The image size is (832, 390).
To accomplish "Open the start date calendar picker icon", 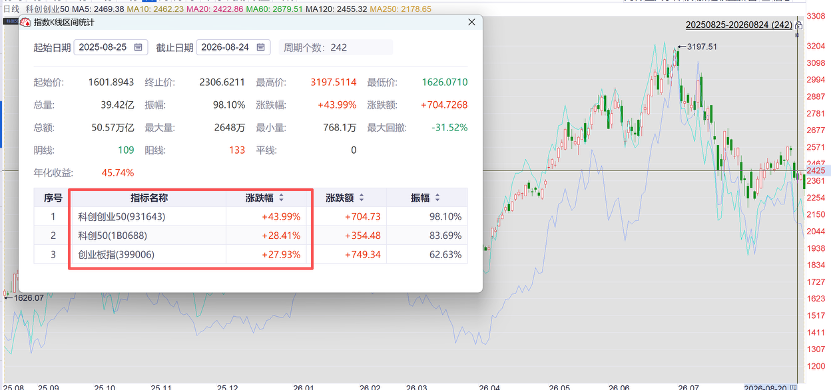I will click(x=138, y=47).
